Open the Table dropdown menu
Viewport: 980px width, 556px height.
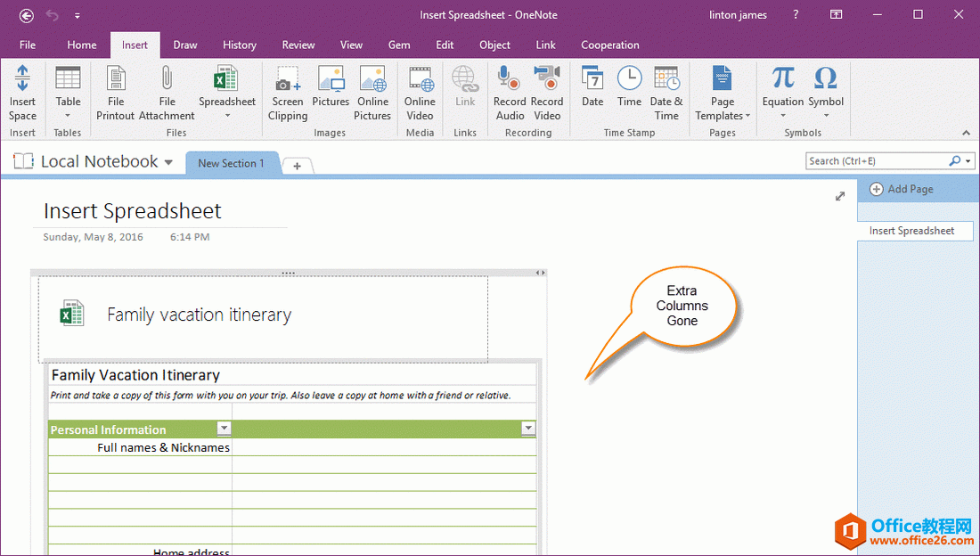click(x=68, y=115)
